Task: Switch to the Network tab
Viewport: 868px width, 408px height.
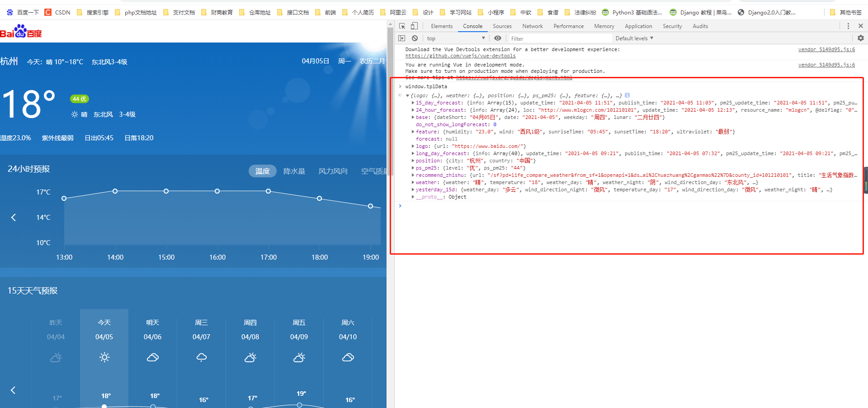Action: pos(532,26)
